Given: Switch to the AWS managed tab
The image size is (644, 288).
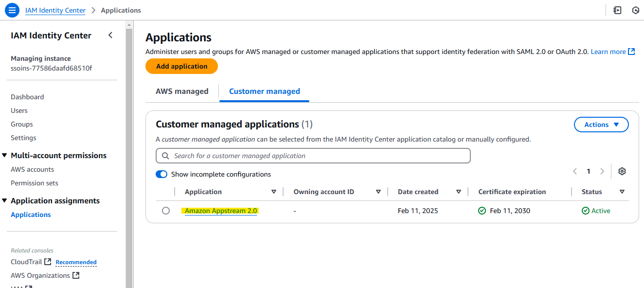Looking at the screenshot, I should 182,91.
